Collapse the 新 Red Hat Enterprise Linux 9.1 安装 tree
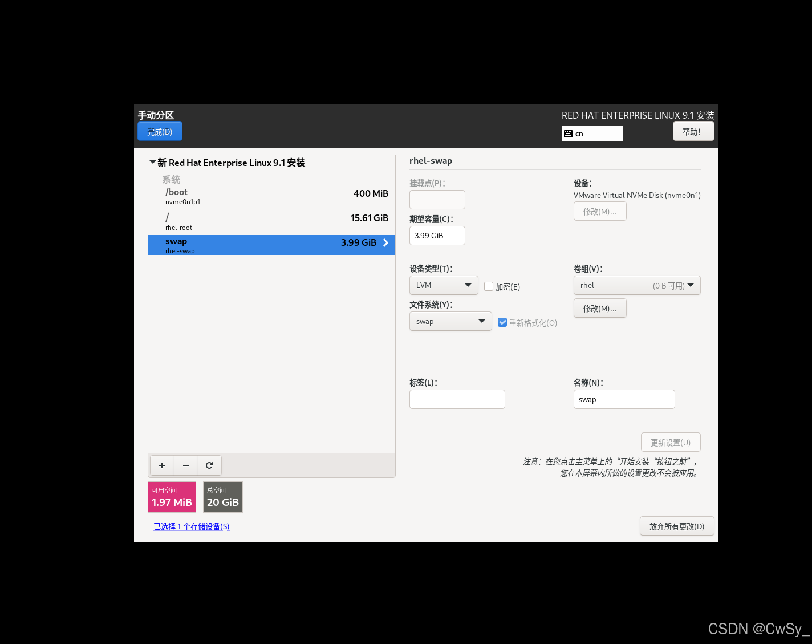Viewport: 812px width, 644px height. (153, 163)
